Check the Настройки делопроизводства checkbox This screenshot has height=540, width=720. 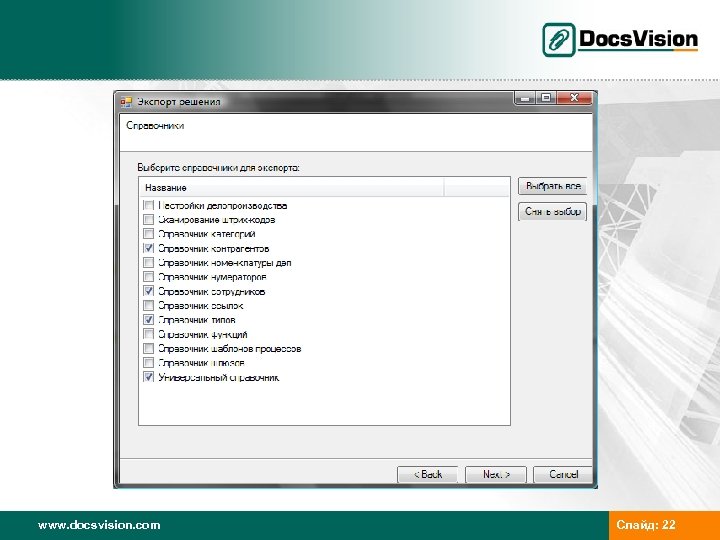tap(148, 205)
